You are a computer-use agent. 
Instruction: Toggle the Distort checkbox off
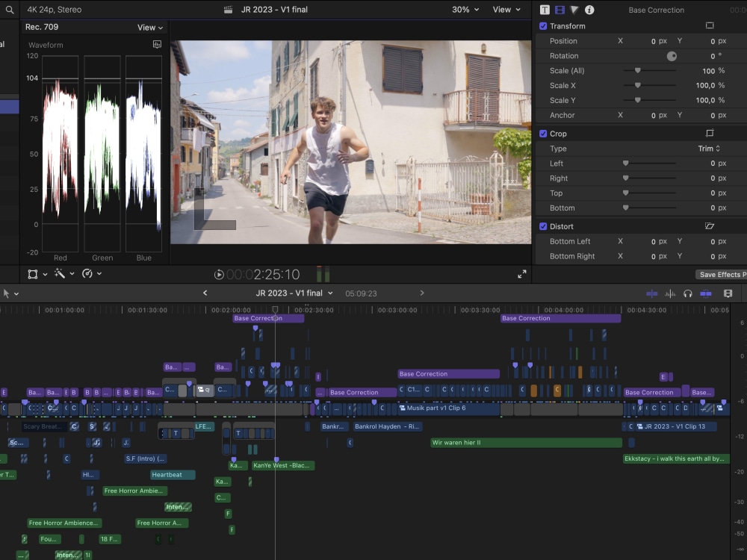pyautogui.click(x=543, y=226)
